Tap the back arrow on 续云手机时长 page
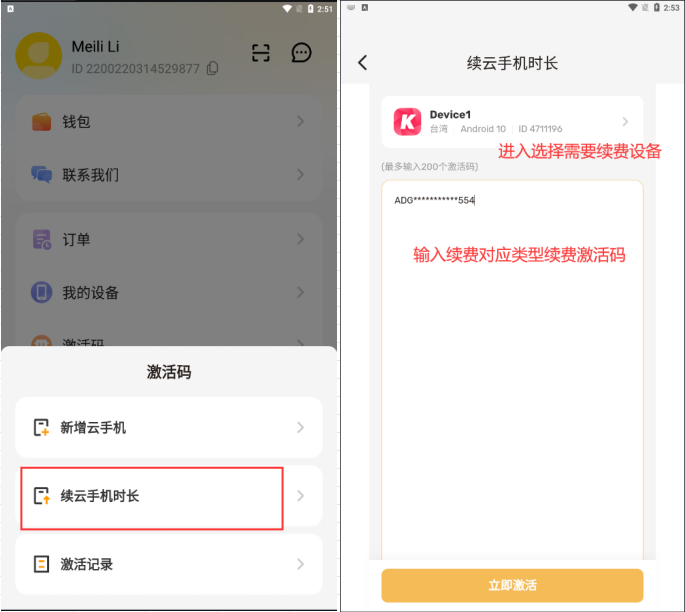Image resolution: width=685 pixels, height=612 pixels. coord(362,63)
